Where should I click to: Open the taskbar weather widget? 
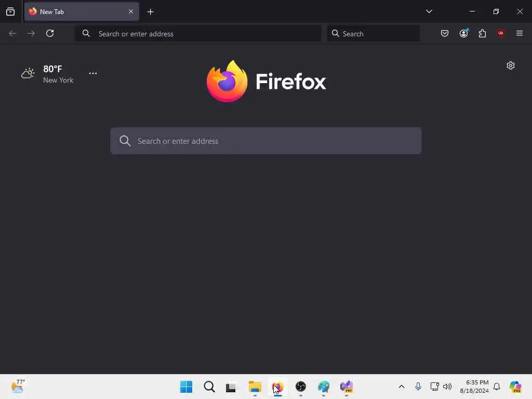pos(18,387)
